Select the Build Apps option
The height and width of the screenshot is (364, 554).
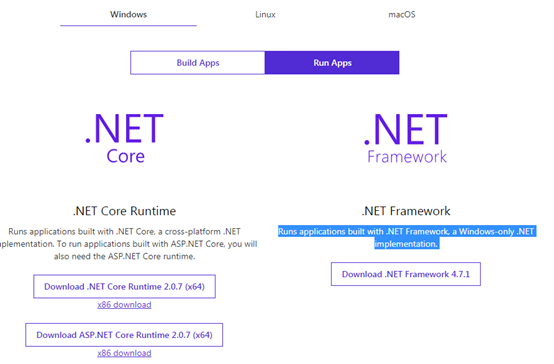(198, 63)
